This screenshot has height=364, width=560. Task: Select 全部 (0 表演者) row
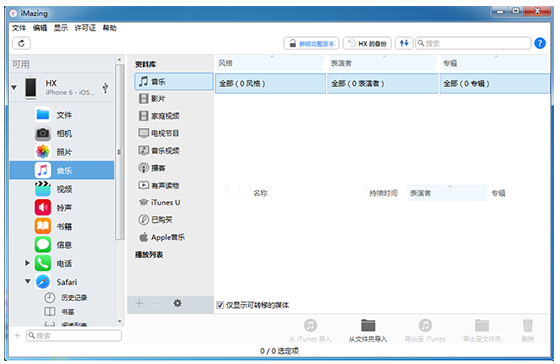[x=382, y=84]
